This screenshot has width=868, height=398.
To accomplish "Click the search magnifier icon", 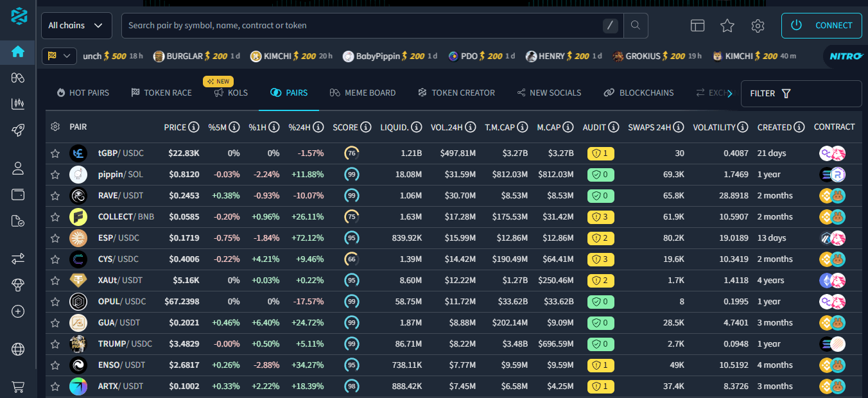I will 636,26.
